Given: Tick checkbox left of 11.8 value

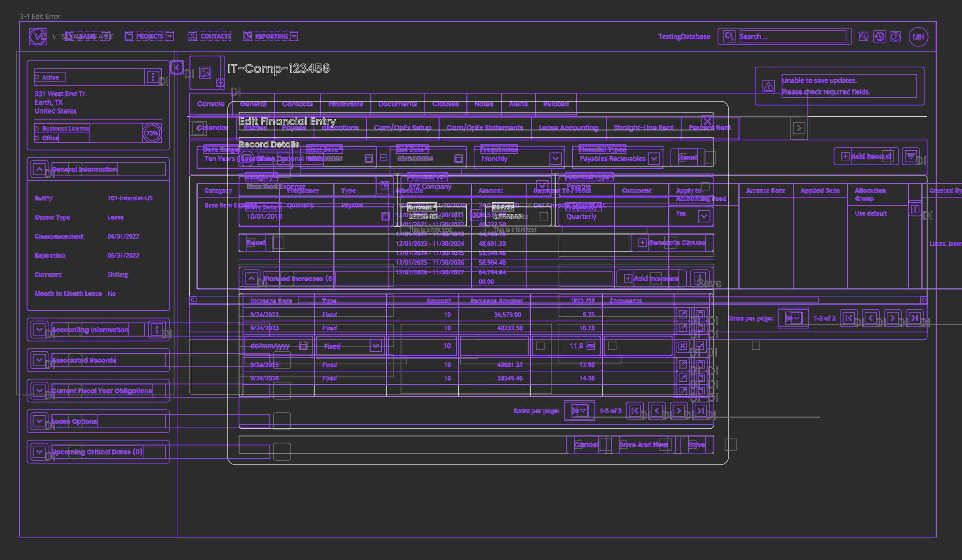Looking at the screenshot, I should click(x=540, y=346).
